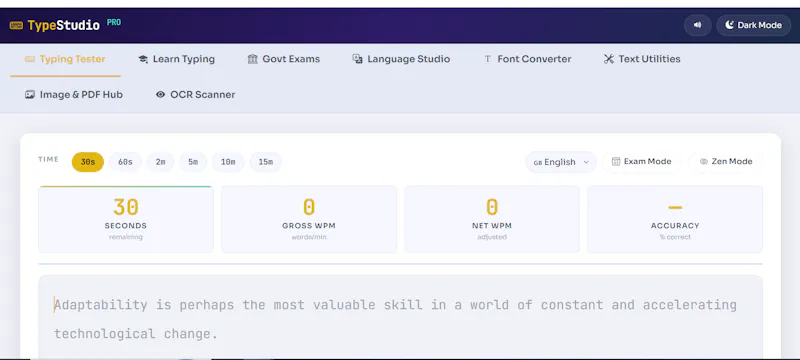Choose the 2m time duration
This screenshot has height=360, width=800.
click(161, 162)
